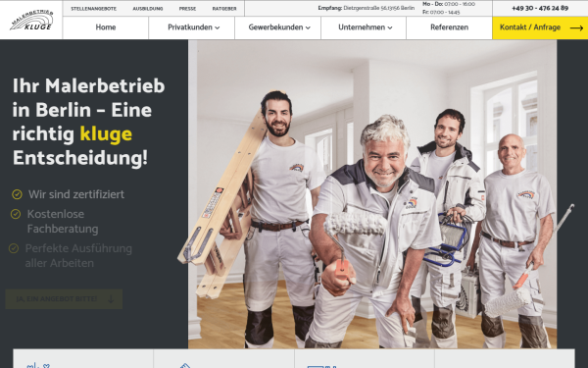Open the Referenzen menu item
This screenshot has width=588, height=368.
(x=449, y=27)
